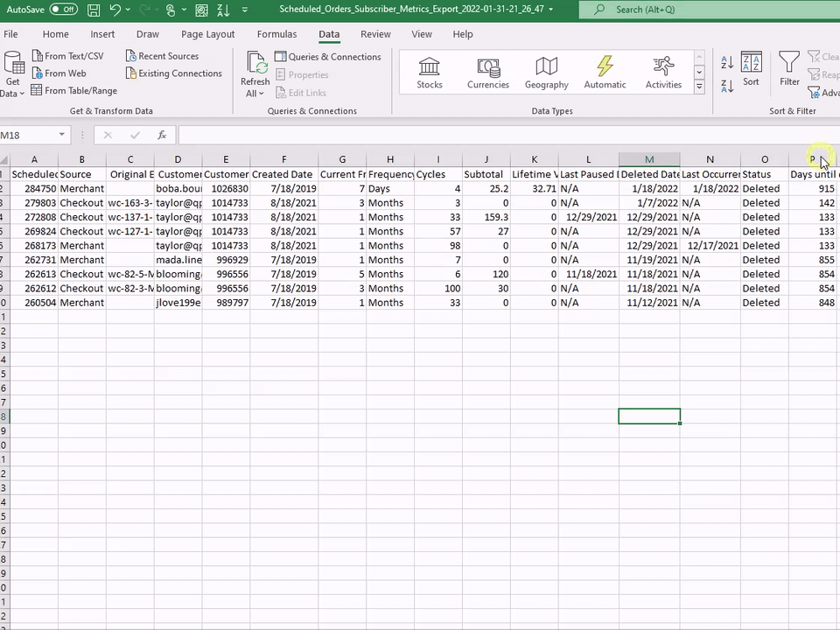The width and height of the screenshot is (840, 630).
Task: Expand the Data Types gallery
Action: click(699, 87)
